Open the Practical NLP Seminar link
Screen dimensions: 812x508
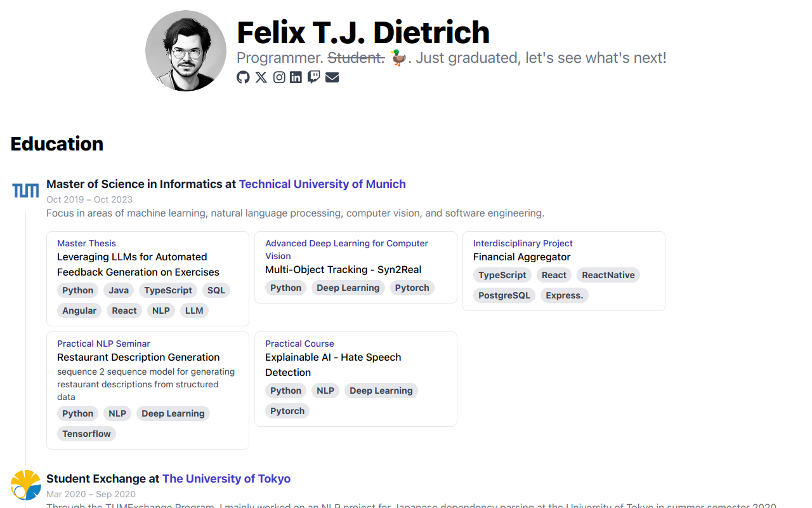click(x=103, y=344)
